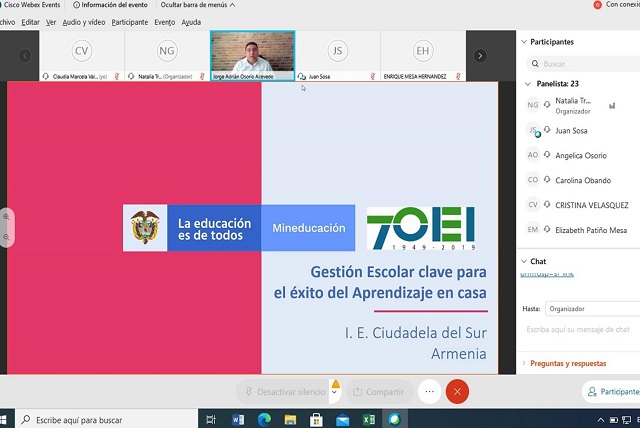Show hidden system tray icons
This screenshot has width=640, height=428.
coord(601,420)
